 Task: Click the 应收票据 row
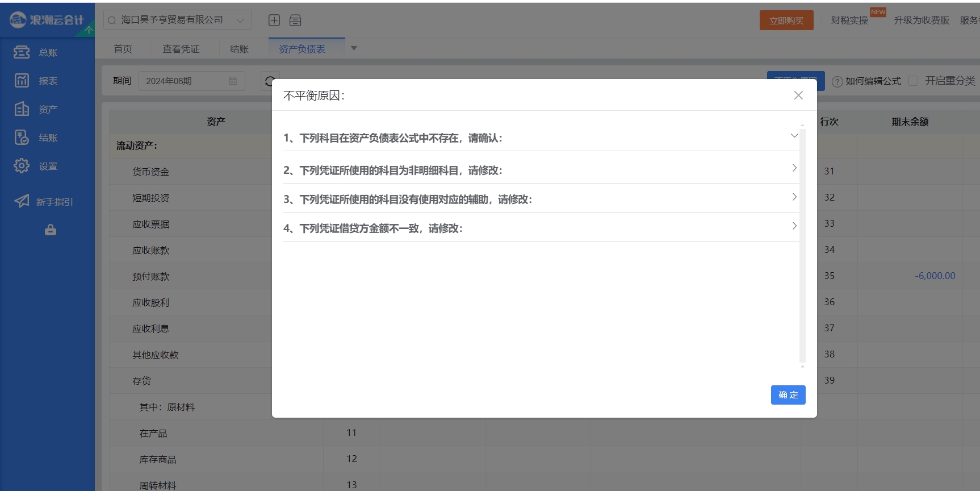pyautogui.click(x=150, y=224)
